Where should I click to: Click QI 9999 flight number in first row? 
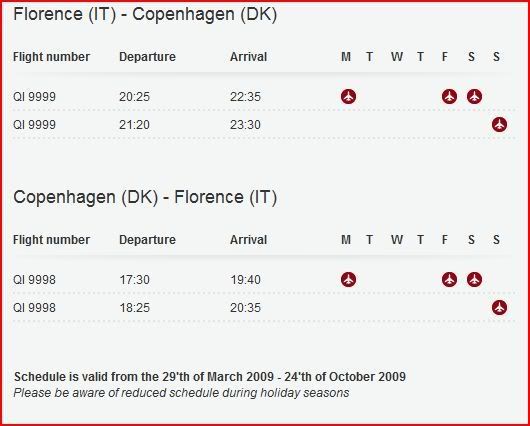pyautogui.click(x=34, y=97)
